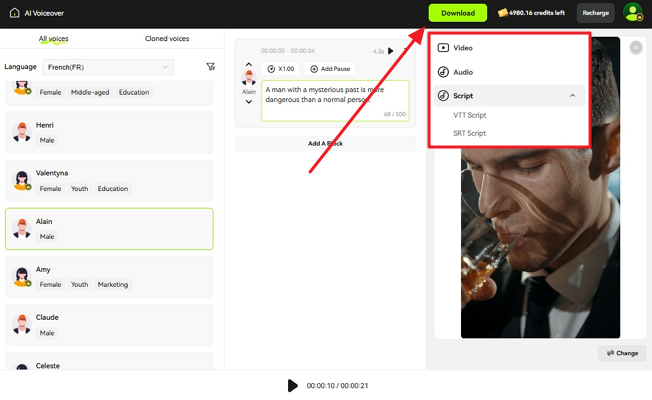Select the Claude voice card
The height and width of the screenshot is (400, 652).
109,325
